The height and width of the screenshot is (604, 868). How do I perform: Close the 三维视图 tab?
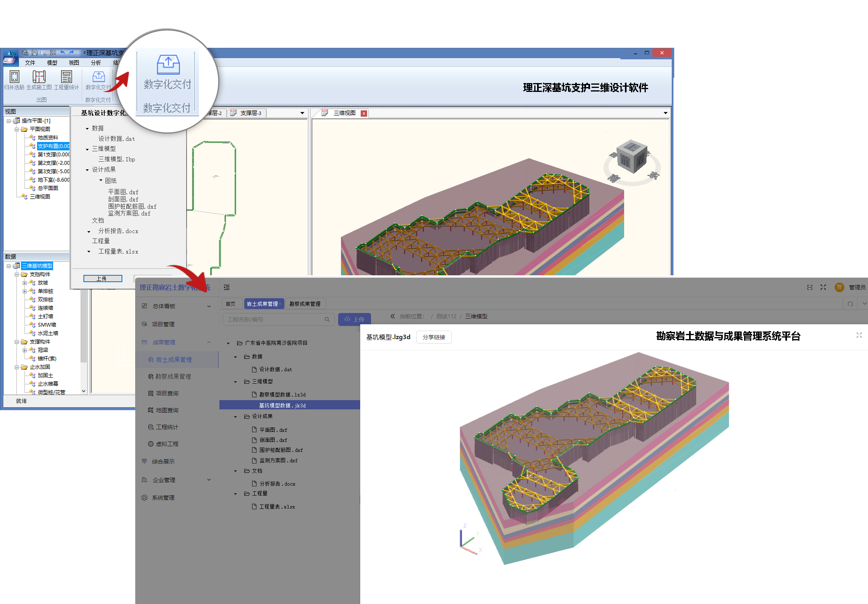(364, 114)
